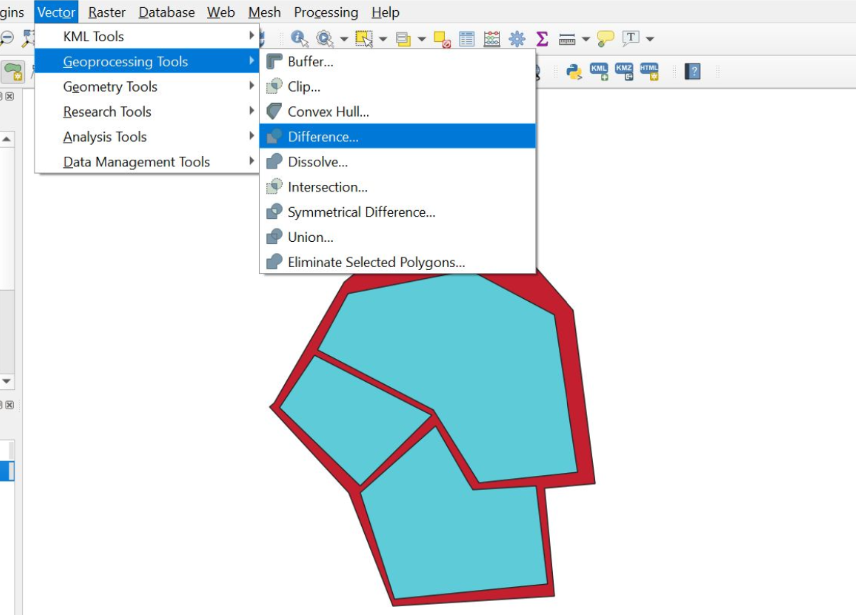Screen dimensions: 856x615
Task: Expand the Analysis Tools submenu
Action: coord(147,136)
